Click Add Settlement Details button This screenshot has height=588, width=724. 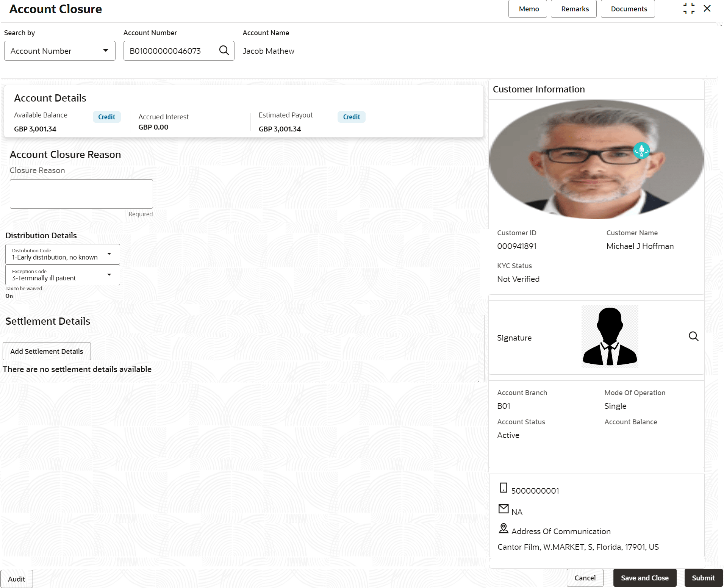pos(47,351)
